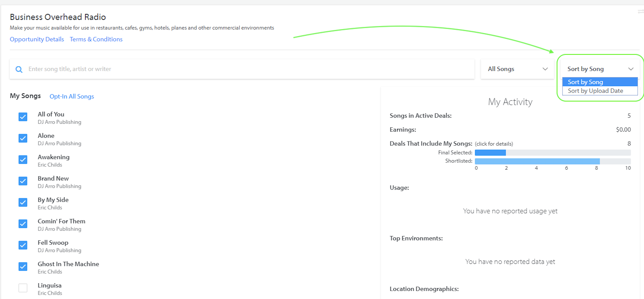Click the Deals That Include My Songs label
Viewport: 644px width, 299px height.
click(431, 143)
